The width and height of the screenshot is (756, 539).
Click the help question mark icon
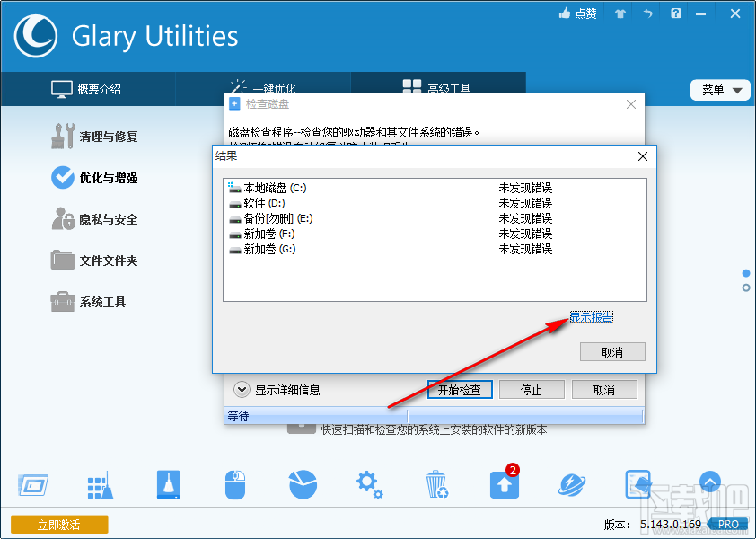coord(676,13)
